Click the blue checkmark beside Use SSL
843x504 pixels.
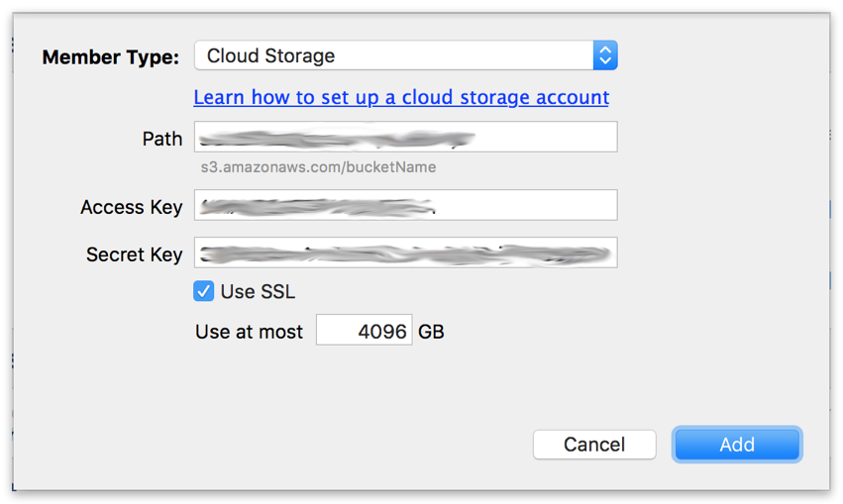pos(204,291)
